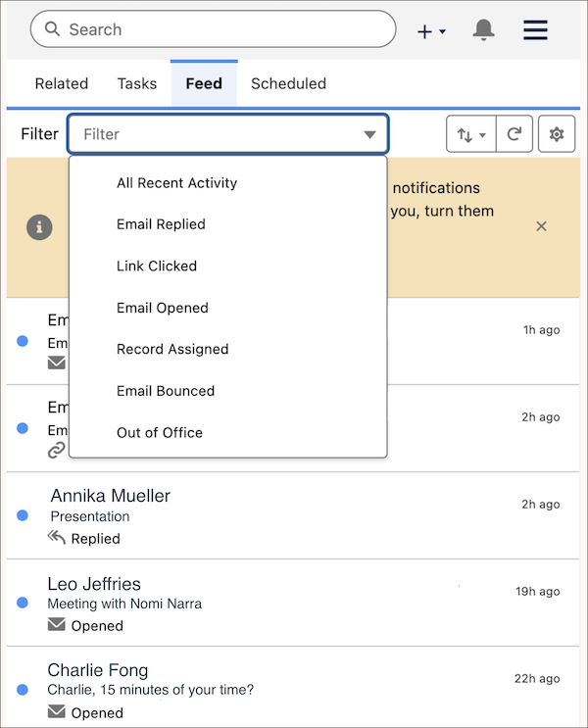588x728 pixels.
Task: Click Meeting with Nomi Narra subject
Action: click(124, 604)
